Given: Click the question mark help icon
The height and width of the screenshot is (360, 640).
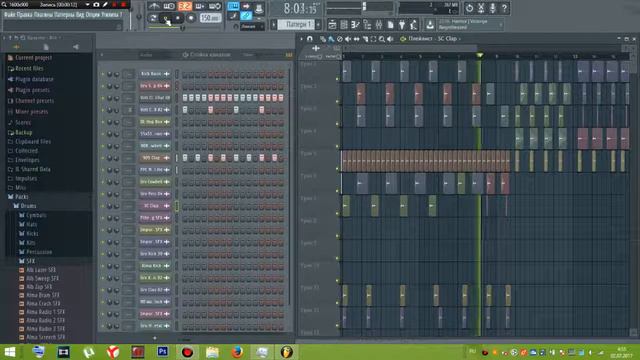Looking at the screenshot, I should pos(504,8).
